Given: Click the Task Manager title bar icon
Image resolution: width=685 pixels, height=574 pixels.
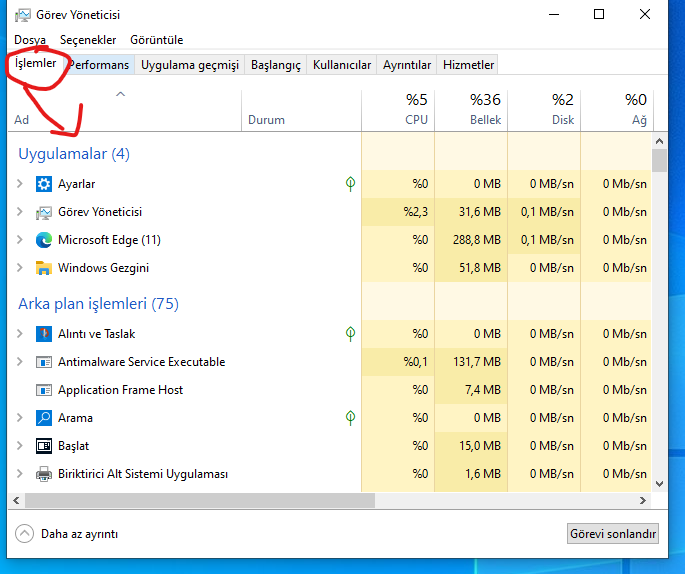Looking at the screenshot, I should (23, 15).
